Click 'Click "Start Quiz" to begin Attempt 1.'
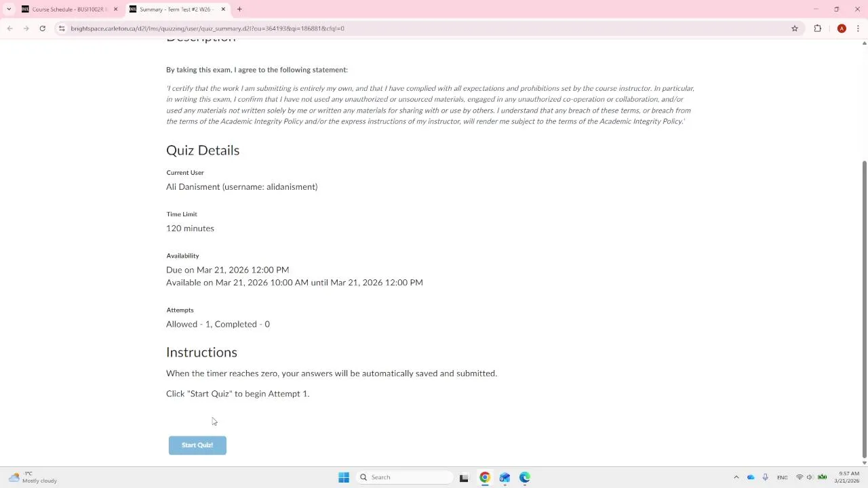This screenshot has width=868, height=488. tap(237, 394)
